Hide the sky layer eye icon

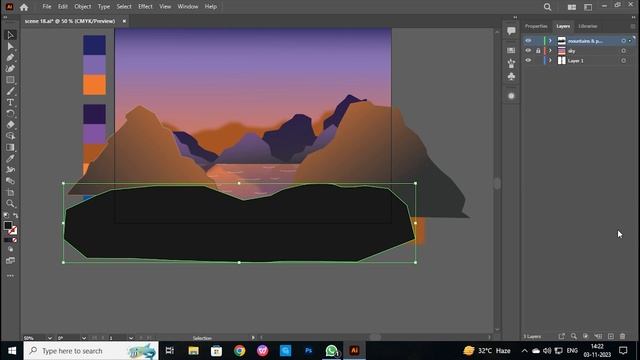pyautogui.click(x=528, y=51)
